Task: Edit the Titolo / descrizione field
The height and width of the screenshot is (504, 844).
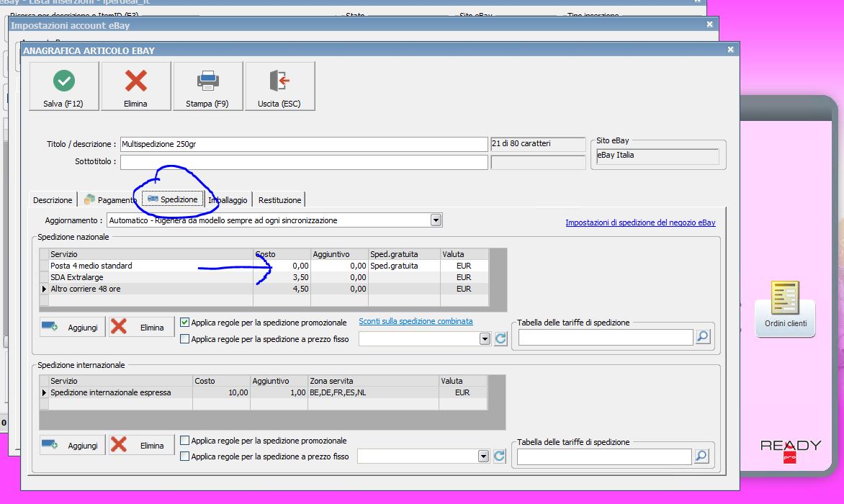Action: click(x=304, y=144)
